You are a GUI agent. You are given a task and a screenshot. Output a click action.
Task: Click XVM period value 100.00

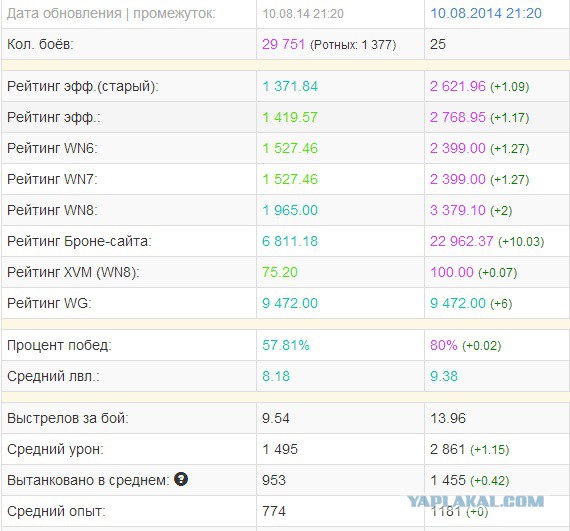[452, 272]
